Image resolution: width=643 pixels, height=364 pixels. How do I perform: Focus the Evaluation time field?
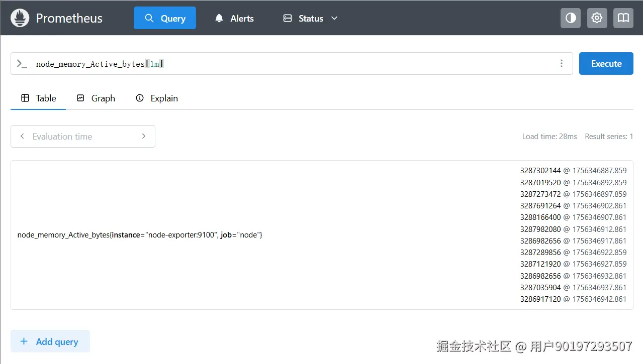point(83,136)
